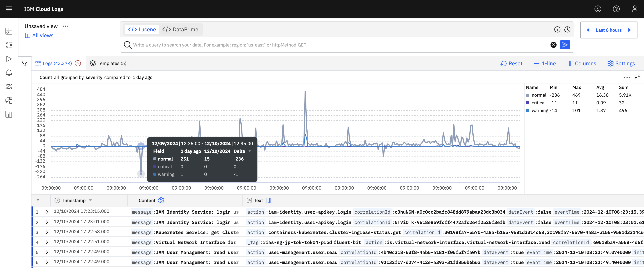Open Content column settings gear

[161, 201]
